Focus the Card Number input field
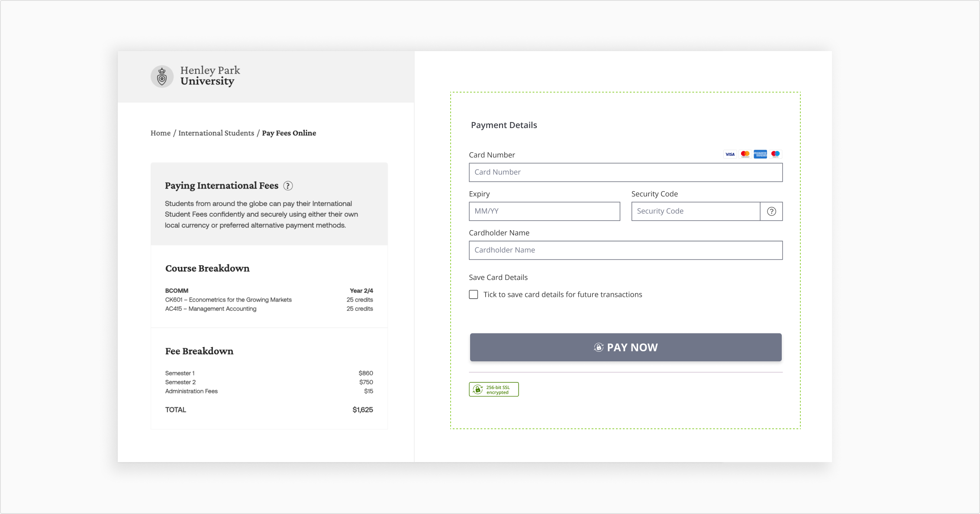The image size is (980, 514). [625, 172]
